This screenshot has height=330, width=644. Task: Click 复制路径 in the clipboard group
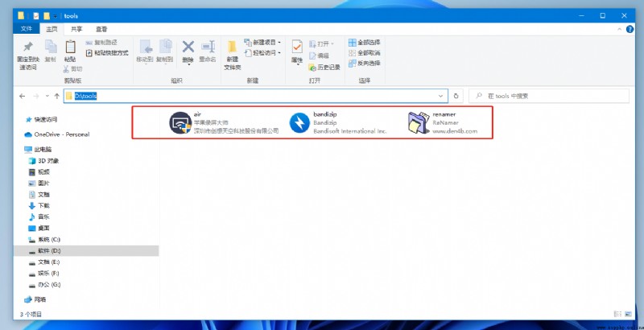[x=101, y=43]
